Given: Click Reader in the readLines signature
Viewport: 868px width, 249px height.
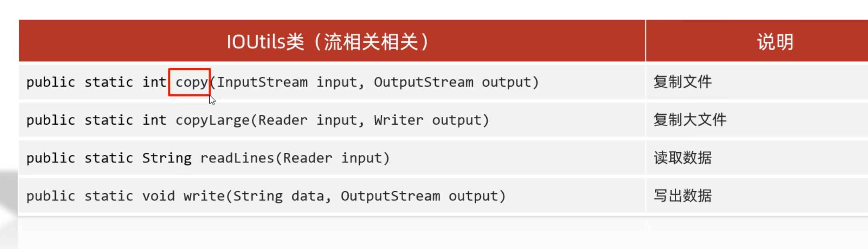Looking at the screenshot, I should coord(308,158).
